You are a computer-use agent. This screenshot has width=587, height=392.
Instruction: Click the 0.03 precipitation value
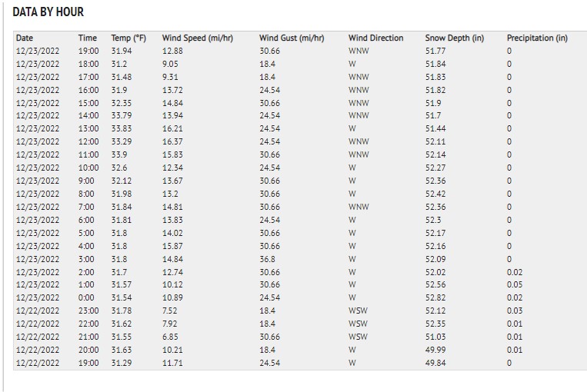point(515,311)
